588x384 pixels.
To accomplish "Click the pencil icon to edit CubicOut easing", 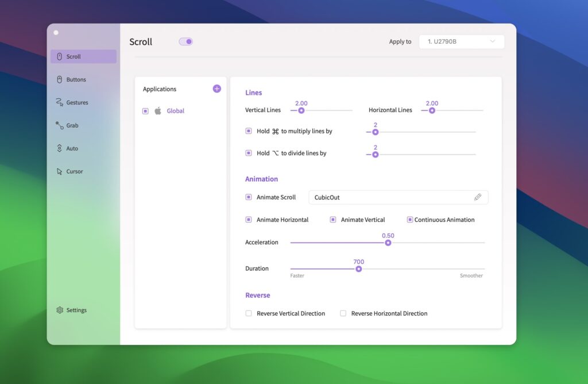I will 477,197.
